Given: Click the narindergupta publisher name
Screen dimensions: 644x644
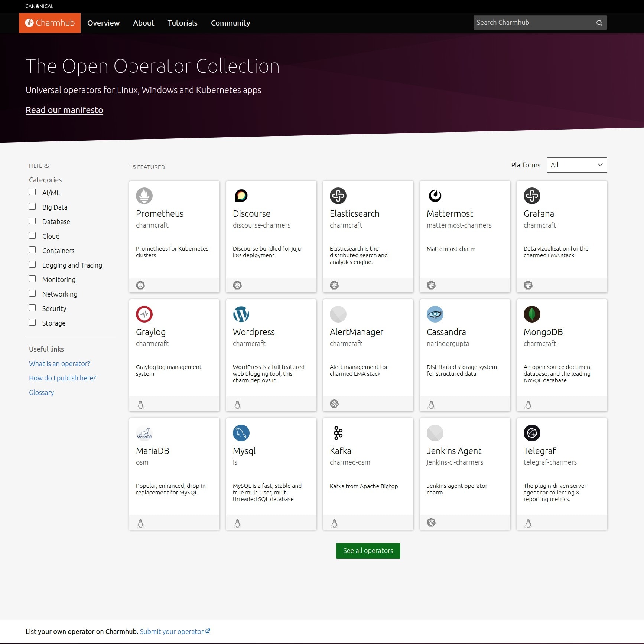Looking at the screenshot, I should point(448,344).
